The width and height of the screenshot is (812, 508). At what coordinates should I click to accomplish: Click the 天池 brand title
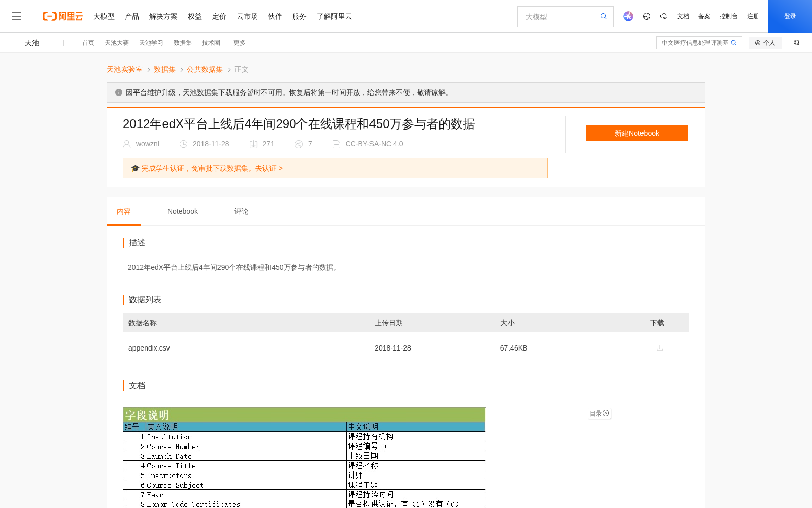pyautogui.click(x=32, y=43)
